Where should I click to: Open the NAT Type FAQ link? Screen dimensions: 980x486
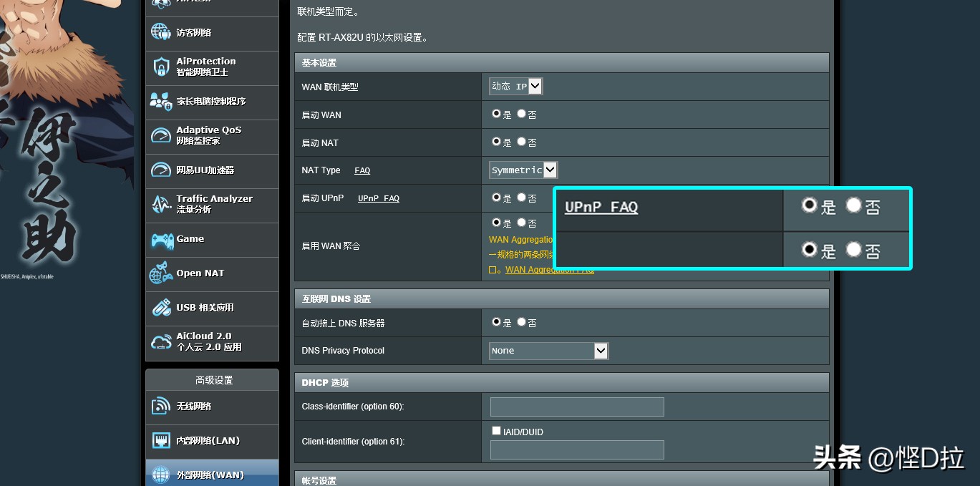tap(362, 170)
